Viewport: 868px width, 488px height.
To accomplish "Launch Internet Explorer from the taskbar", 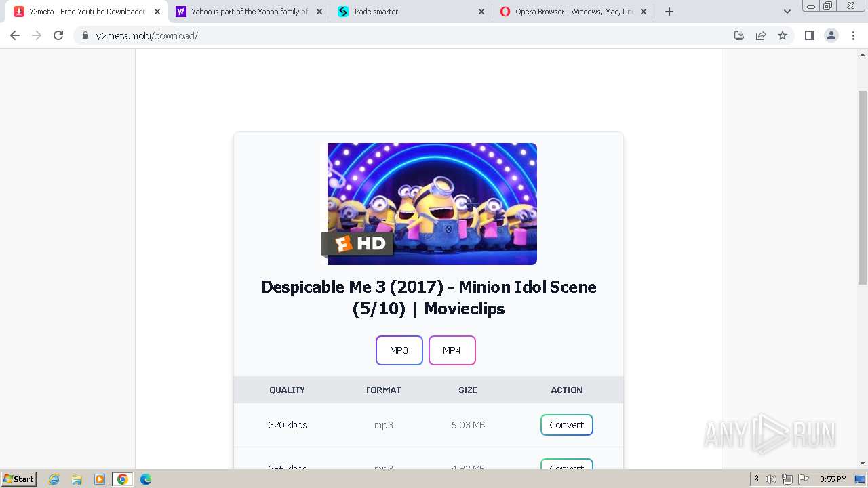I will 54,479.
